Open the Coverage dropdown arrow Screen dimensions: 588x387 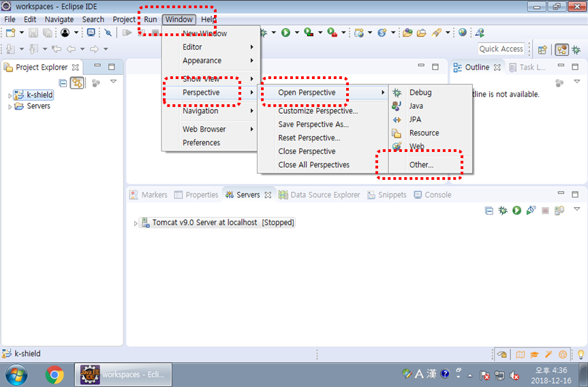[320, 33]
